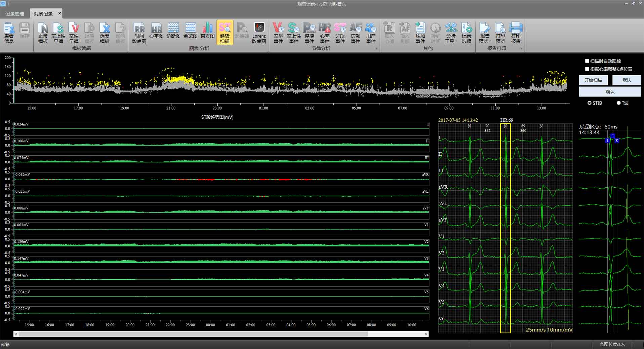Open the Lorenz 散点图 plot

pyautogui.click(x=259, y=33)
